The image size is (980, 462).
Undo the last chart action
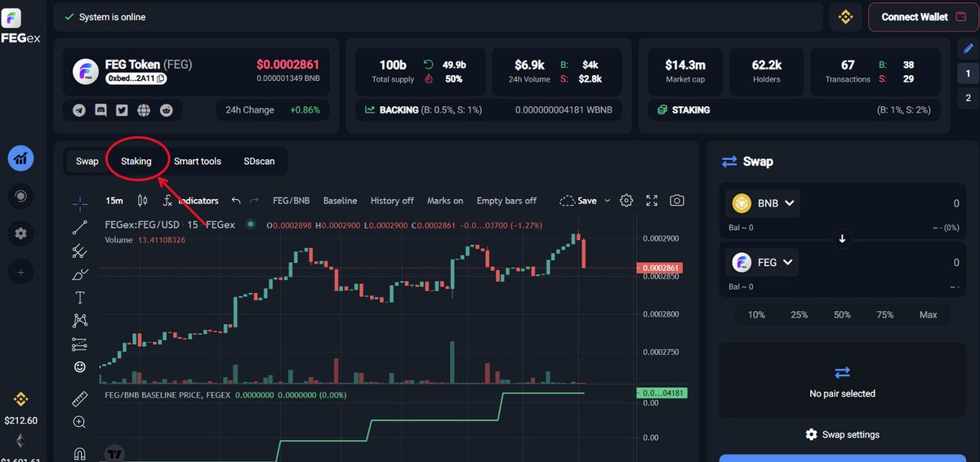(236, 201)
